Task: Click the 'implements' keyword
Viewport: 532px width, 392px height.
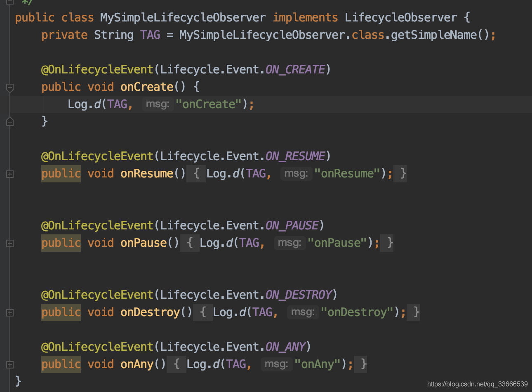Action: 305,18
